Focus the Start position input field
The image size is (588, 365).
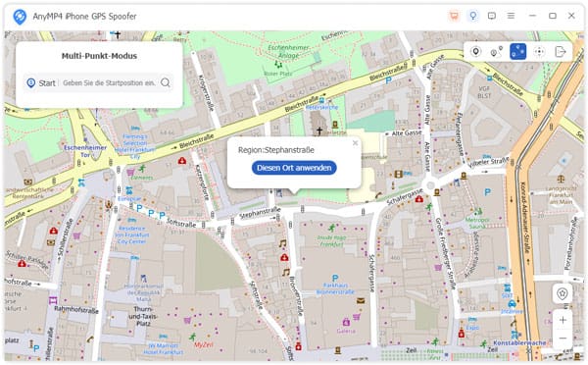point(110,82)
